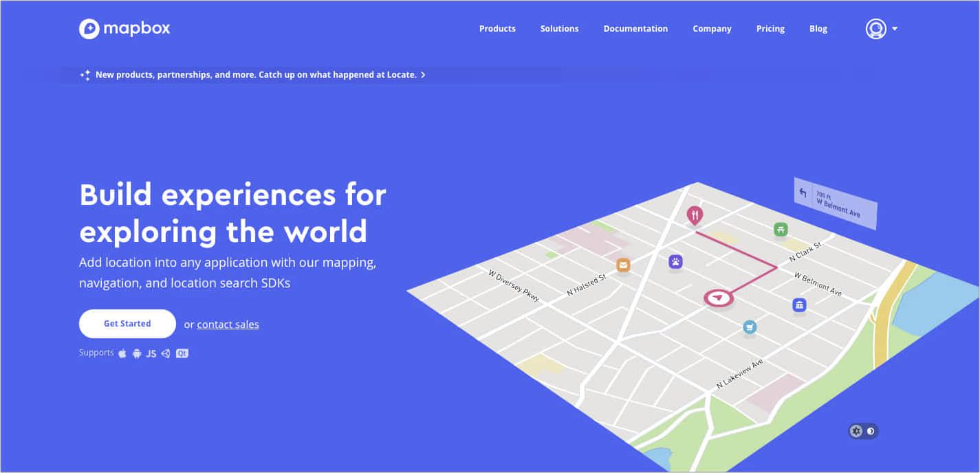The width and height of the screenshot is (980, 473).
Task: Expand the Products menu
Action: coord(497,28)
